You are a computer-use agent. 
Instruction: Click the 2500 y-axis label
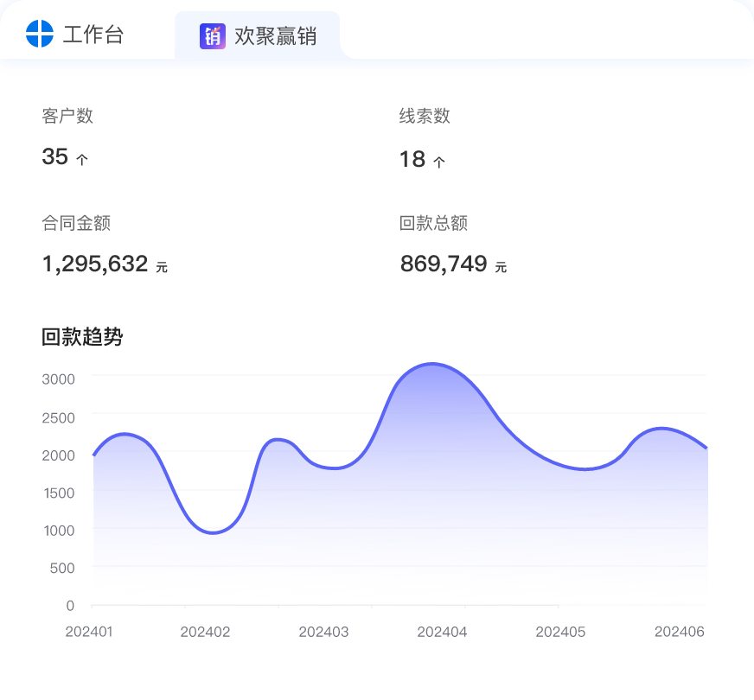tap(59, 418)
